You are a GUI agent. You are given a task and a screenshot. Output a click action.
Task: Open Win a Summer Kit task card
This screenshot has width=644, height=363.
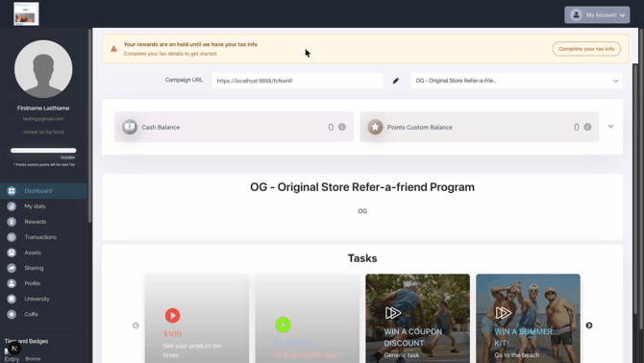pyautogui.click(x=528, y=318)
